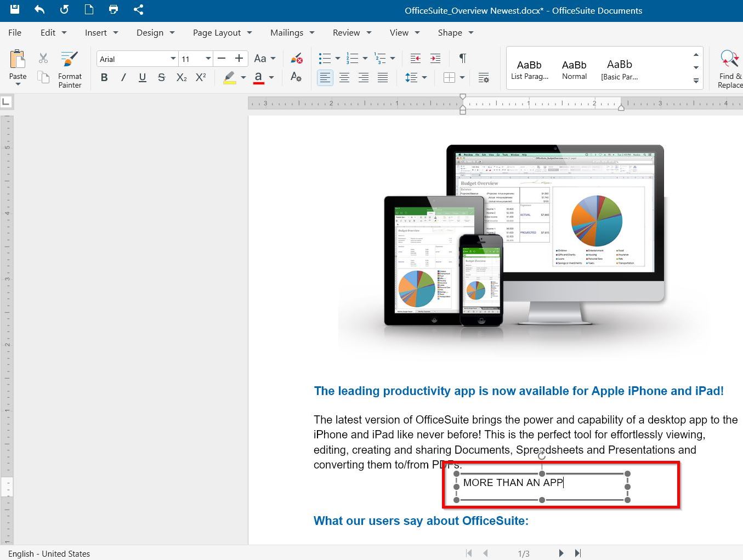Activate the Format Painter

pos(70,69)
